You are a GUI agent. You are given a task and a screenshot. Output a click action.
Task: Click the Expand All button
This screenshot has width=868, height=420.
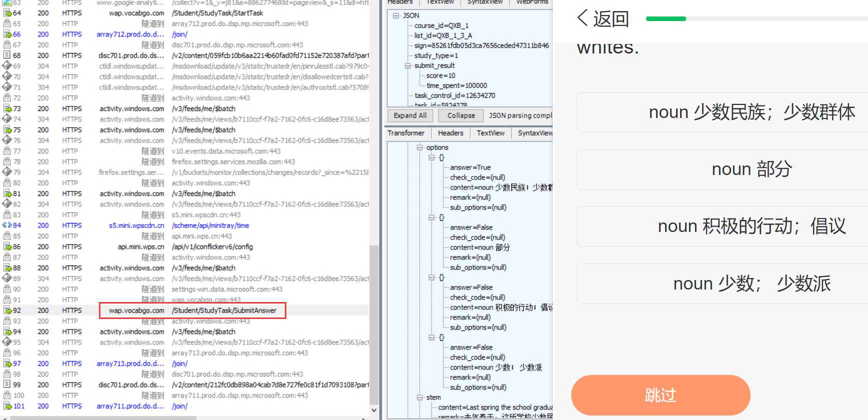coord(410,115)
